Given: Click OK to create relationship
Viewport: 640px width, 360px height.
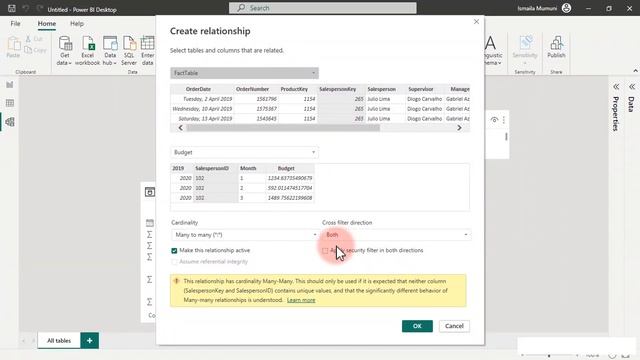Looking at the screenshot, I should coord(417,326).
